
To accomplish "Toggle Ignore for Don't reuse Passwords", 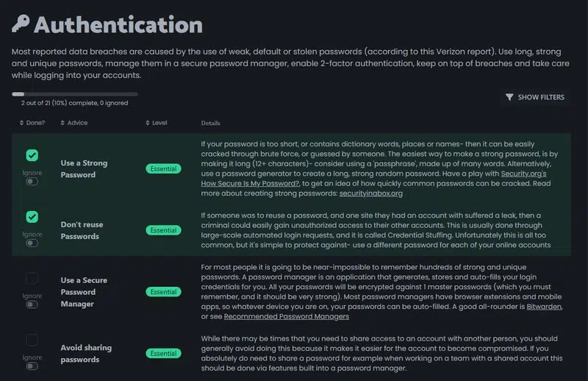I will [32, 242].
